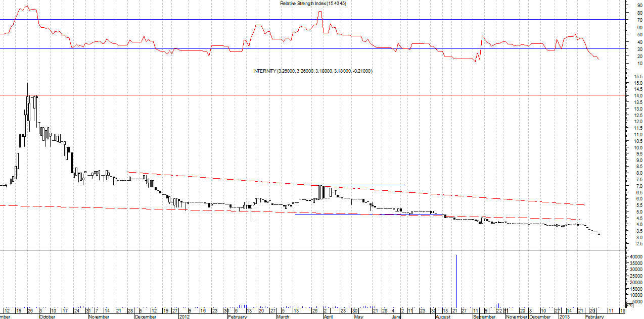Click the Relative Strength Index title label

316,4
